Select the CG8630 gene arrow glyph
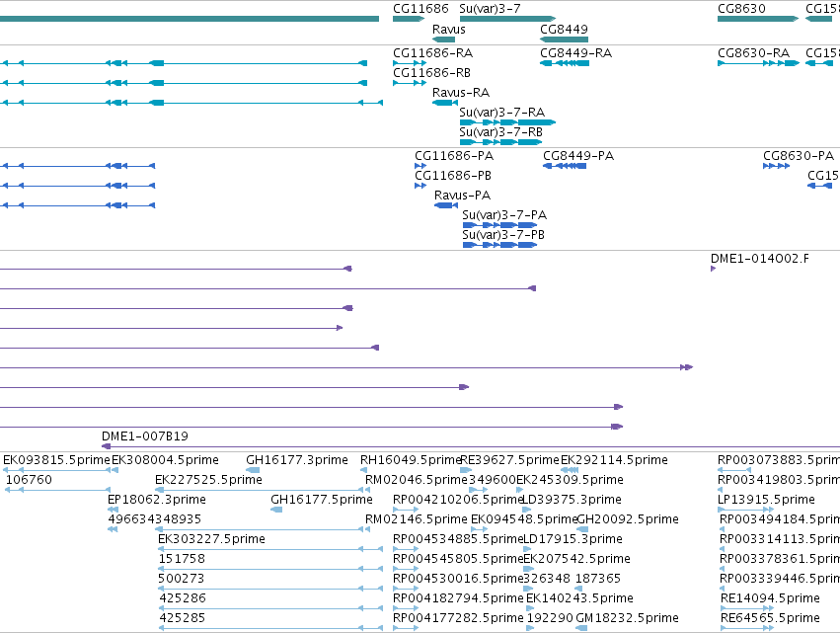Image resolution: width=840 pixels, height=633 pixels. (758, 19)
